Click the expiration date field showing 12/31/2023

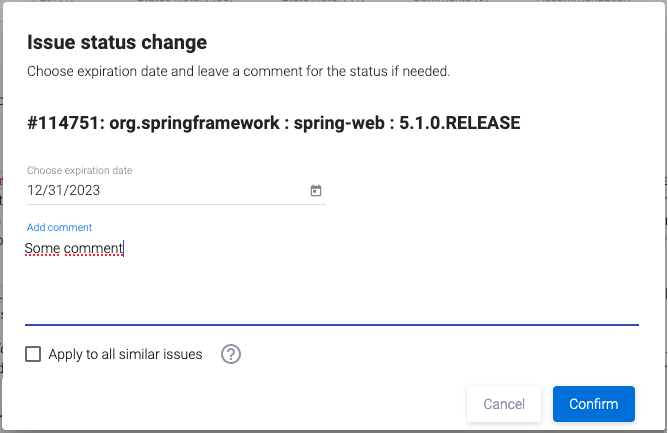click(160, 190)
